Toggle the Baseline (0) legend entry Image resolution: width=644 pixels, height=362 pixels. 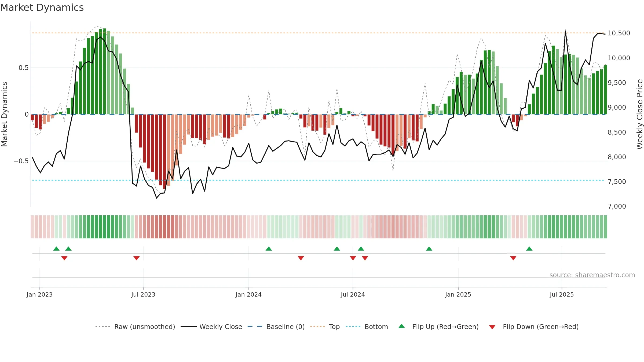276,327
